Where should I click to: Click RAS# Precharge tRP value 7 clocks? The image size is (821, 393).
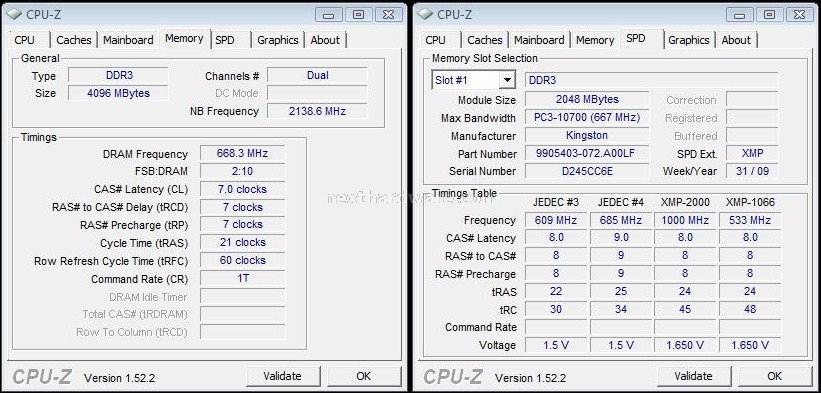(x=242, y=224)
